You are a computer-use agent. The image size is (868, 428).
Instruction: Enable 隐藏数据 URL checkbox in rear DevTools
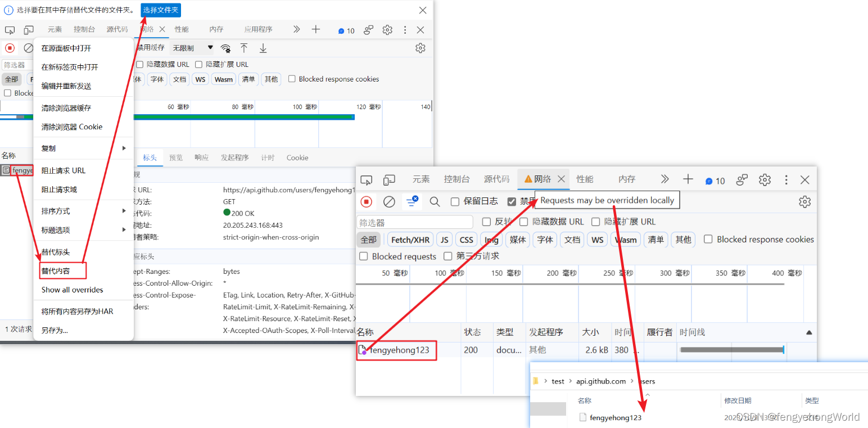140,64
